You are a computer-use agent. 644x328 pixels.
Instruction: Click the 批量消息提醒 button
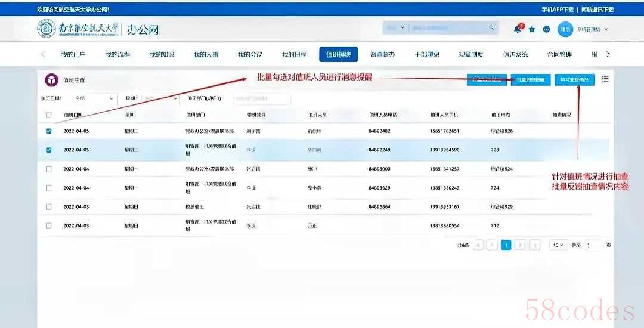[531, 80]
